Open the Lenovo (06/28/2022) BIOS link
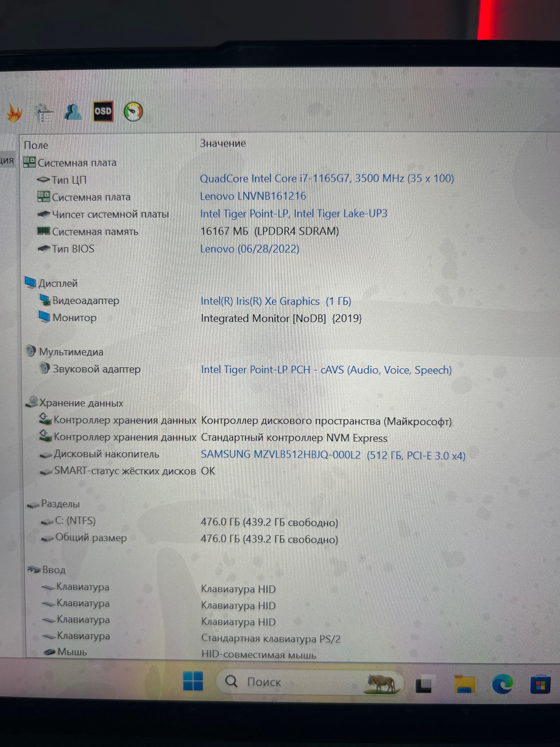560x747 pixels. (250, 249)
